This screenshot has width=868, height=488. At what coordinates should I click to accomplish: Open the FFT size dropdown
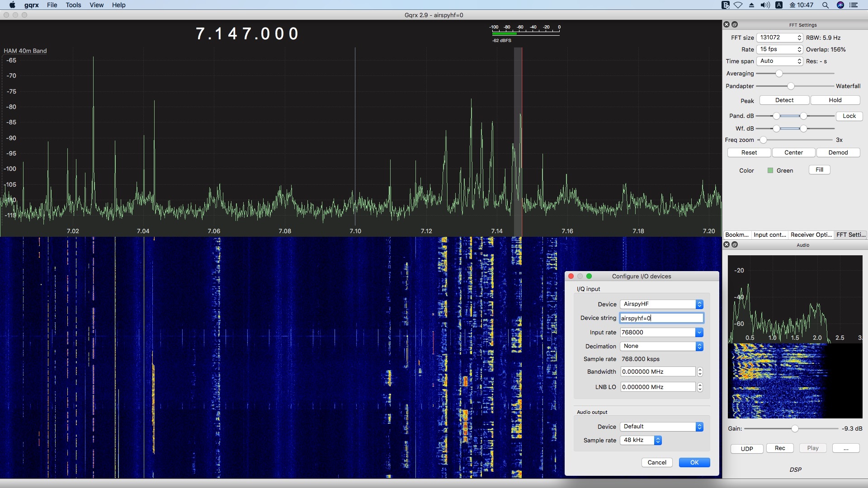click(x=780, y=38)
